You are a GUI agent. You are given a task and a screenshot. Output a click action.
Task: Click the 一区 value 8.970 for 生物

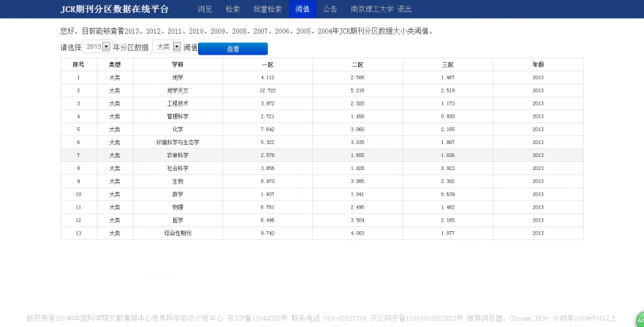click(267, 181)
